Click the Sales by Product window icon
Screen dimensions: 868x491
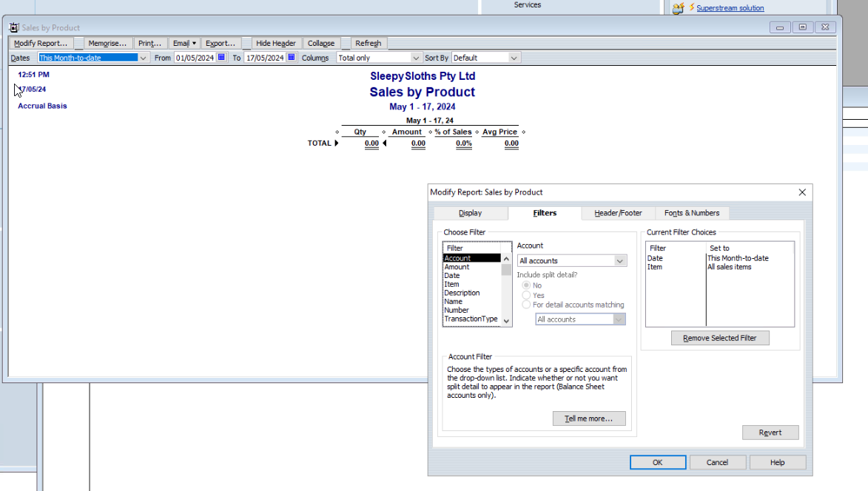[x=14, y=27]
